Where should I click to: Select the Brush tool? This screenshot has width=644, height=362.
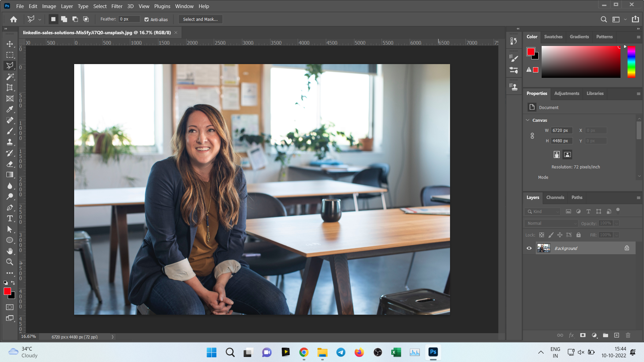point(10,131)
